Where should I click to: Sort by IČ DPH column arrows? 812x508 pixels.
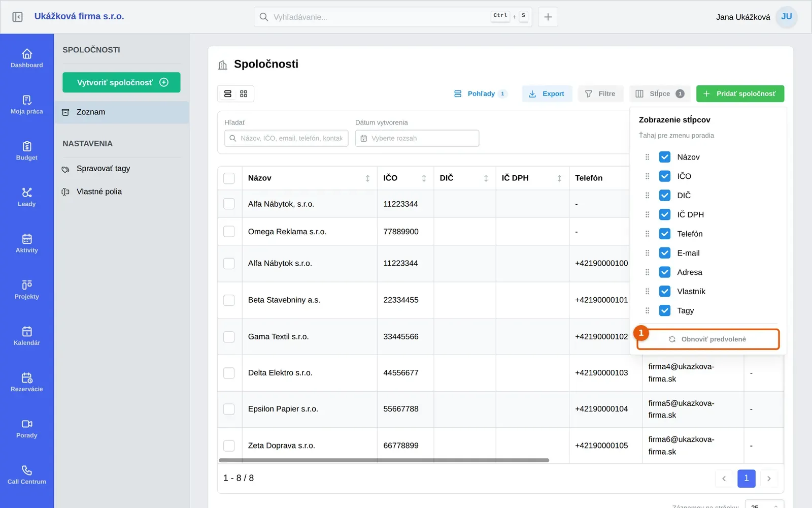click(559, 178)
